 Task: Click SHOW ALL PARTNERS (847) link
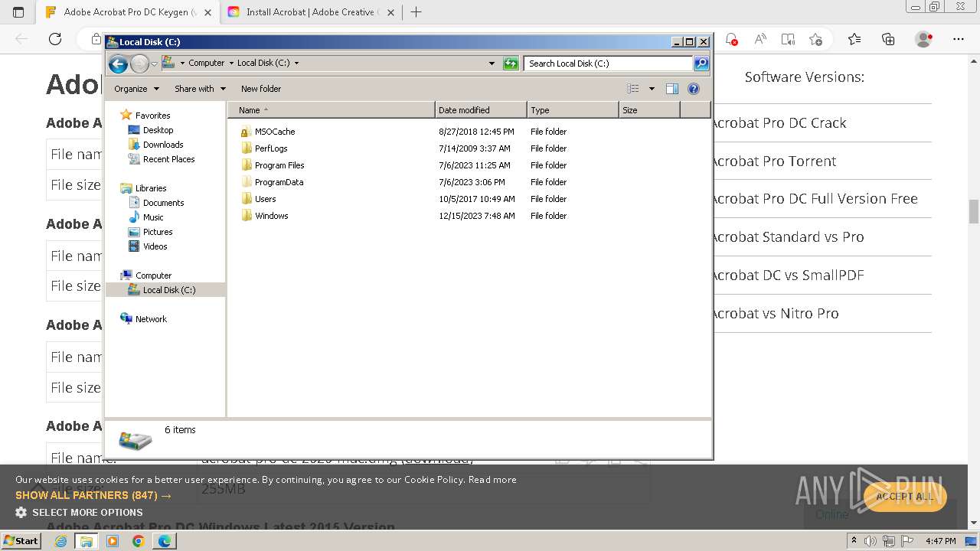point(93,496)
